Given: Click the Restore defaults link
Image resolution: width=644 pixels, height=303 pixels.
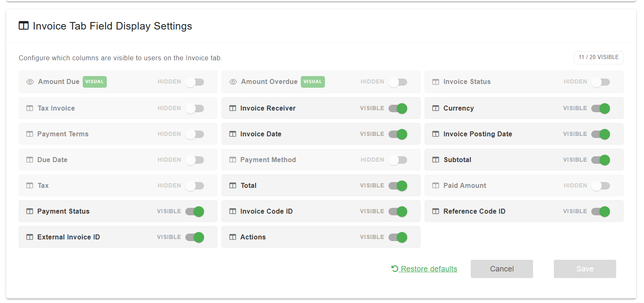Looking at the screenshot, I should pyautogui.click(x=429, y=269).
